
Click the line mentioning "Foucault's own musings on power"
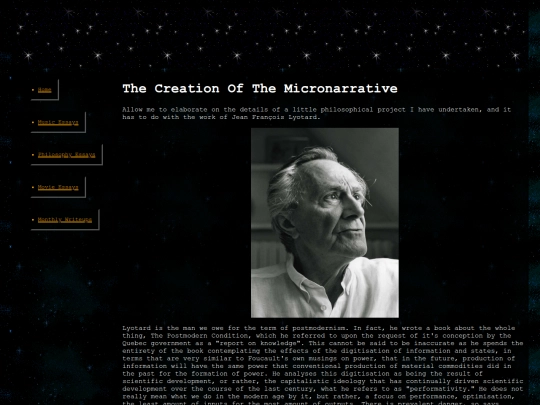pos(319,358)
